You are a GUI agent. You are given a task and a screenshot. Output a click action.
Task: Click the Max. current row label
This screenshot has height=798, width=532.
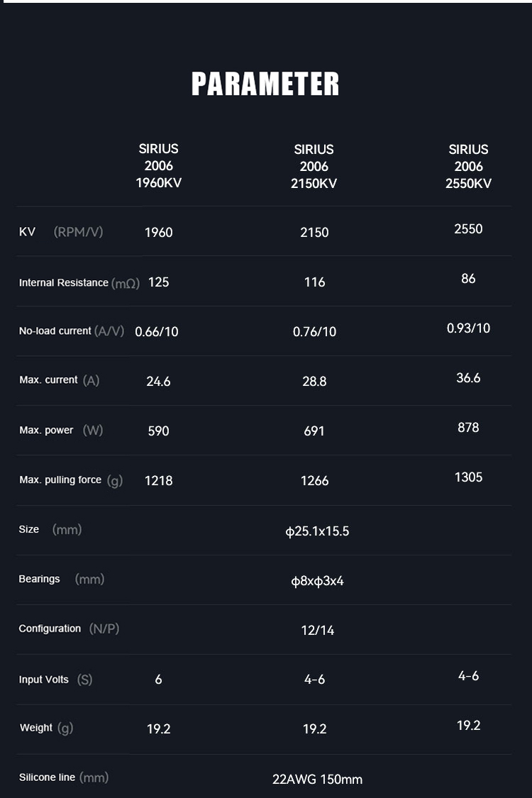click(x=59, y=380)
